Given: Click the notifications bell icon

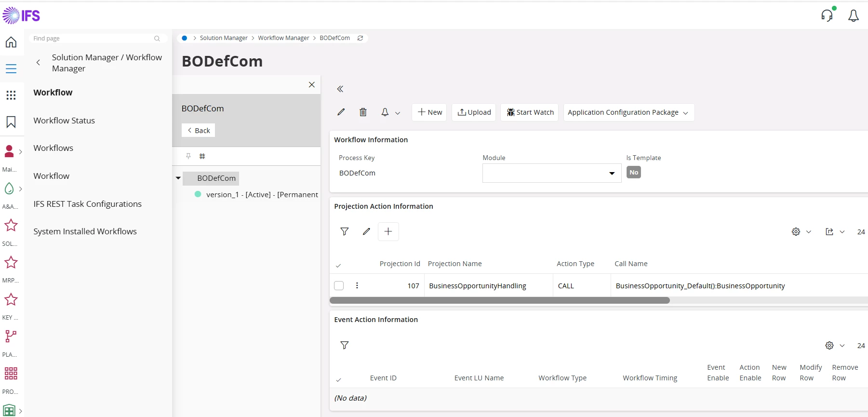Looking at the screenshot, I should click(853, 16).
